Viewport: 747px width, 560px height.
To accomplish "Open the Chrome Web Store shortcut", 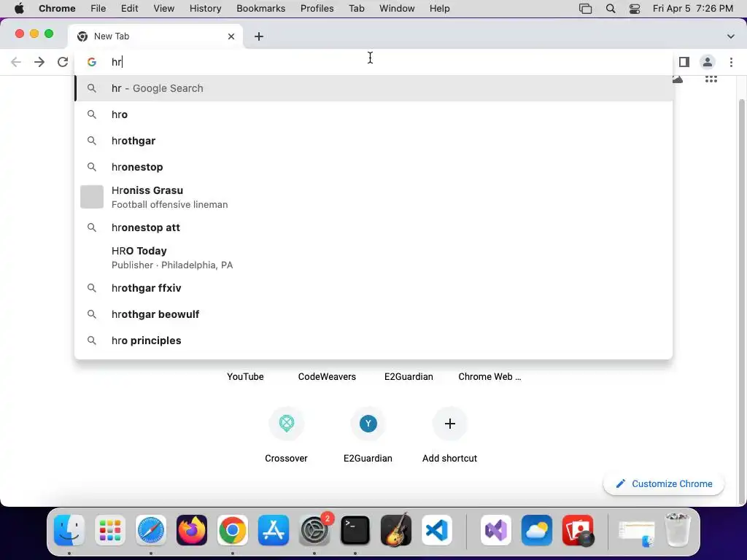I will point(489,376).
